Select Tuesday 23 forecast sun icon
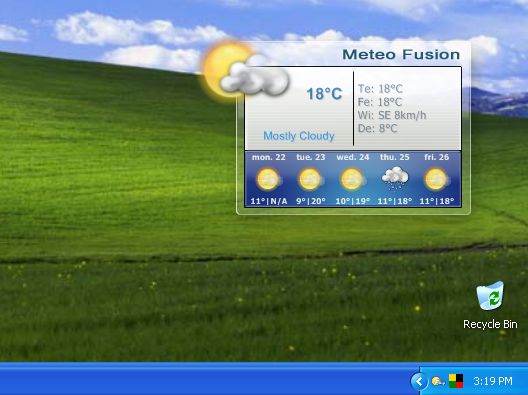 310,179
